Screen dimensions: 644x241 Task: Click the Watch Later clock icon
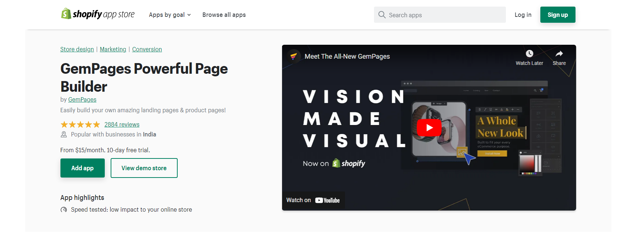point(529,54)
